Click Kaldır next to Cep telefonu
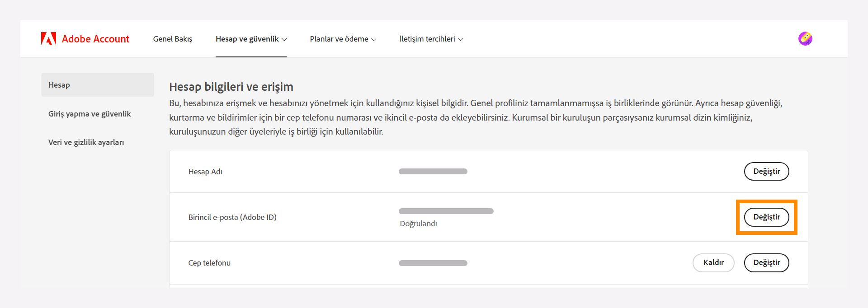The image size is (868, 308). pyautogui.click(x=713, y=262)
